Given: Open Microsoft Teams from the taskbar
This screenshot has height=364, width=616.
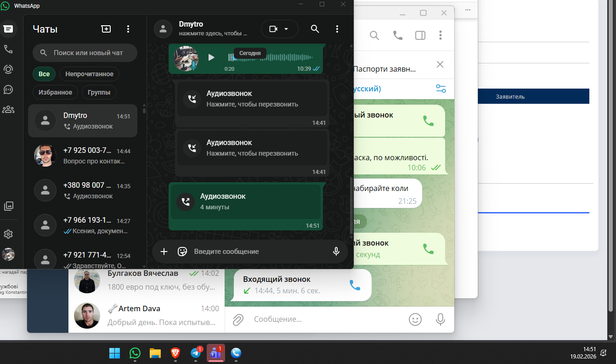Looking at the screenshot, I should point(216,353).
